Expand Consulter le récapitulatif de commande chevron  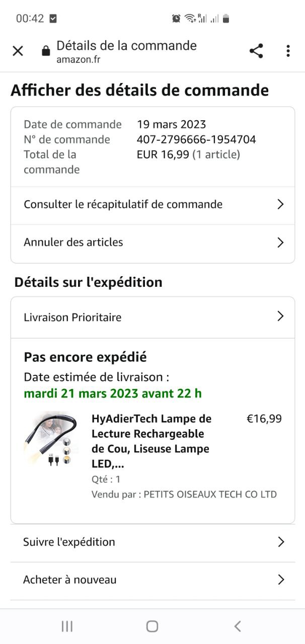point(280,204)
